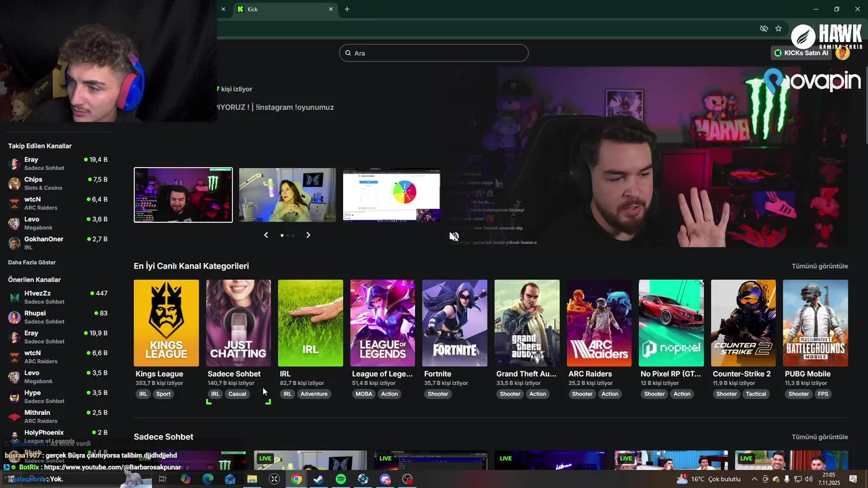
Task: Open PUBG Mobile category card
Action: pyautogui.click(x=816, y=323)
